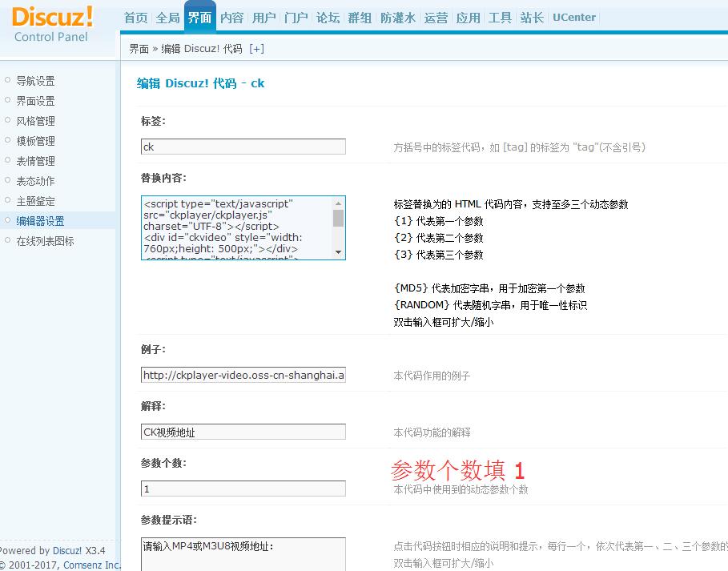Click the [+] add shortcut link
This screenshot has width=728, height=571.
[x=256, y=49]
